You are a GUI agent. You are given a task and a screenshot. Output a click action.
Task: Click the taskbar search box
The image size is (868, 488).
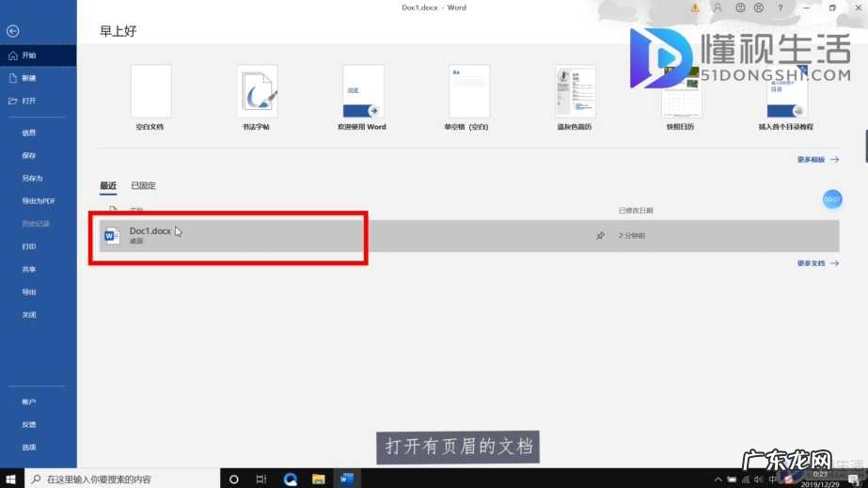click(122, 479)
